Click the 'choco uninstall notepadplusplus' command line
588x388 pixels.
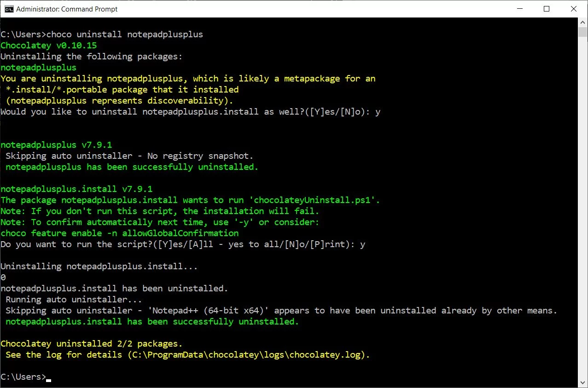[x=102, y=35]
